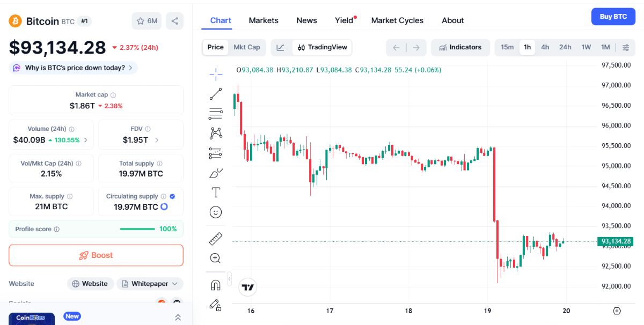Toggle Magnet mode on the chart
This screenshot has width=644, height=325.
(x=215, y=285)
